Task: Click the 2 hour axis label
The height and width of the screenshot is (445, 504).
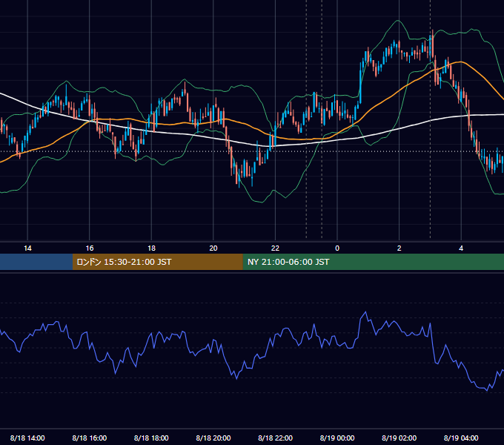Action: click(x=399, y=248)
